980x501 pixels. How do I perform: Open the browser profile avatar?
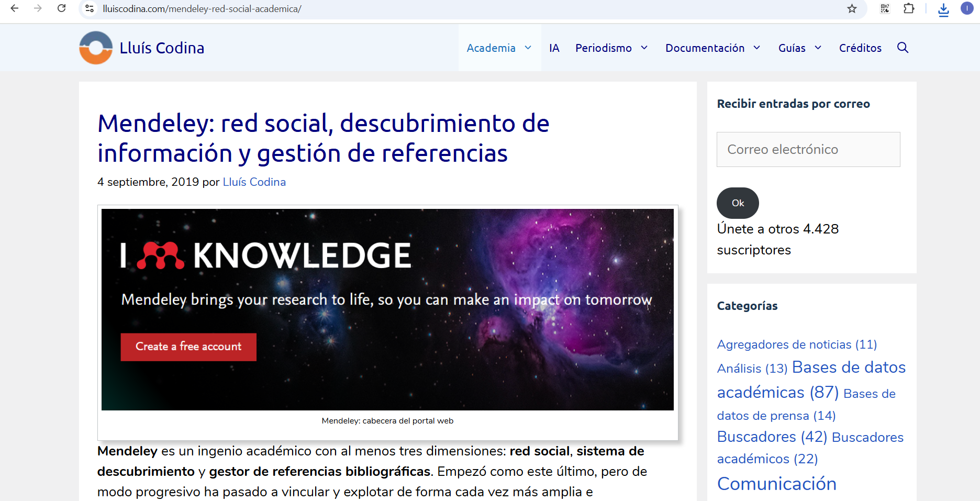click(967, 8)
